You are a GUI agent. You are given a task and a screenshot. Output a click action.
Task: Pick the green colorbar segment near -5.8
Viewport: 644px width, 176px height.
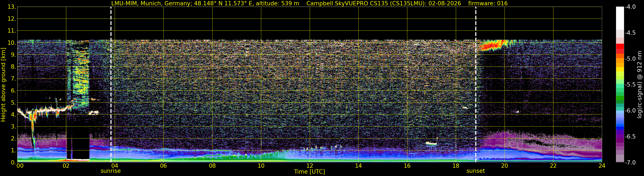620,98
